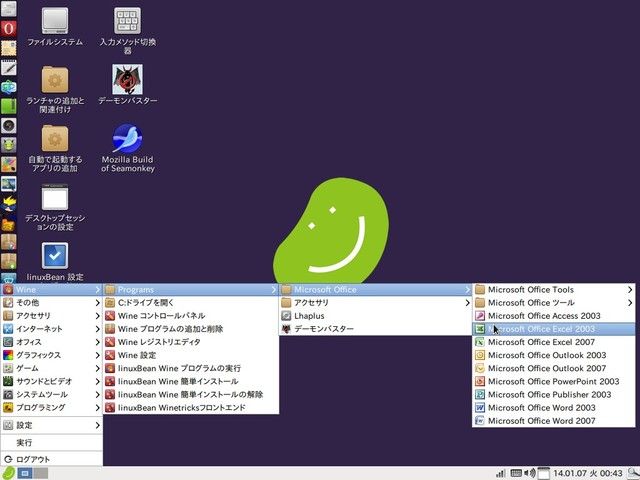Image resolution: width=640 pixels, height=480 pixels.
Task: Click the volume speaker tray icon
Action: (x=530, y=473)
